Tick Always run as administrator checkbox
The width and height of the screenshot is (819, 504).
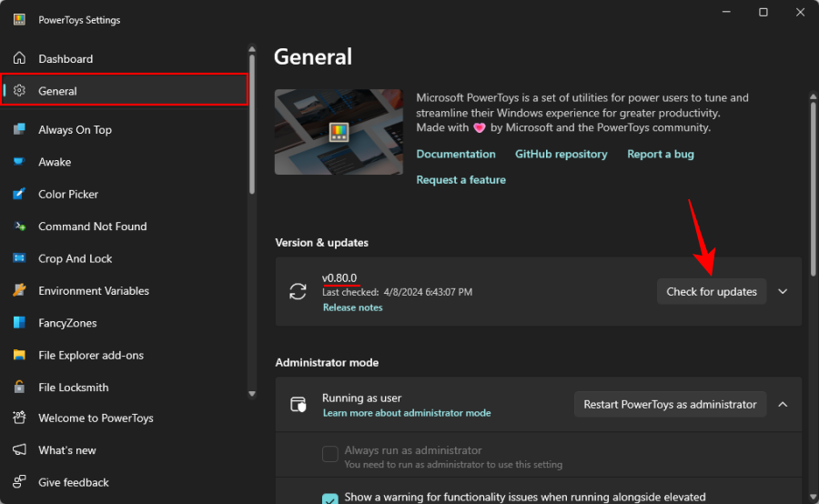point(330,453)
